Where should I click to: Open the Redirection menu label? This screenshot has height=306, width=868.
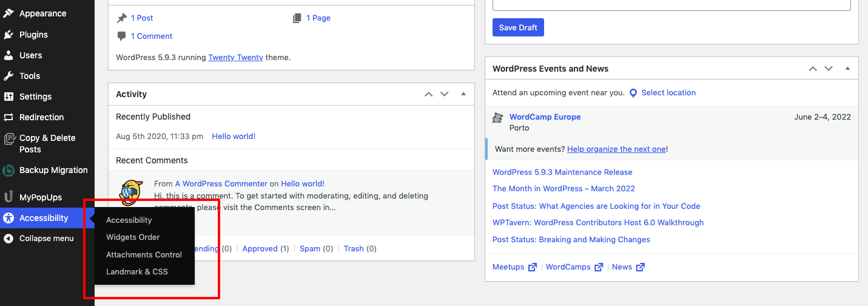(41, 117)
